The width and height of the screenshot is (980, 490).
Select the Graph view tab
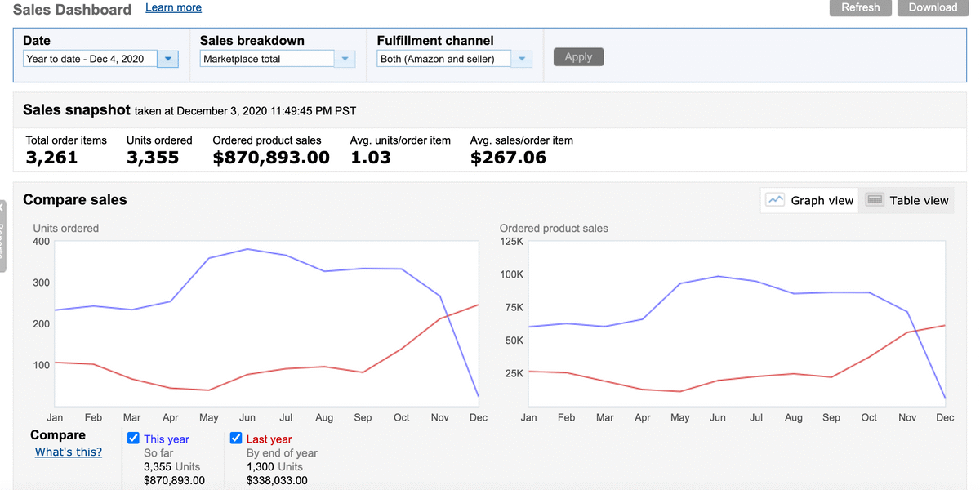click(x=810, y=200)
